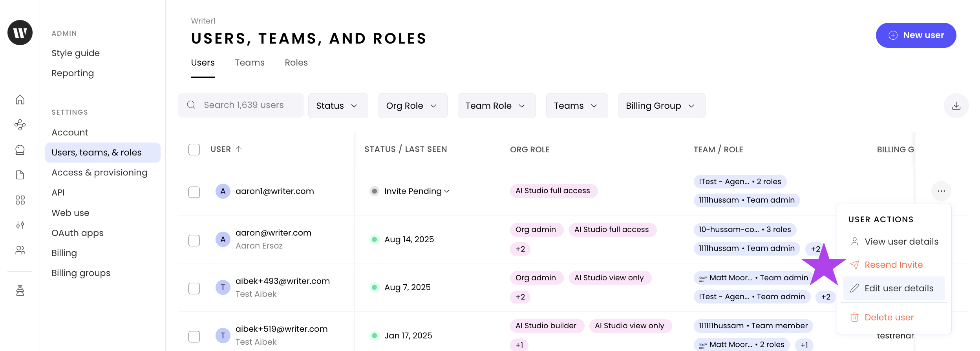Open Web use settings
980x351 pixels.
coord(71,213)
